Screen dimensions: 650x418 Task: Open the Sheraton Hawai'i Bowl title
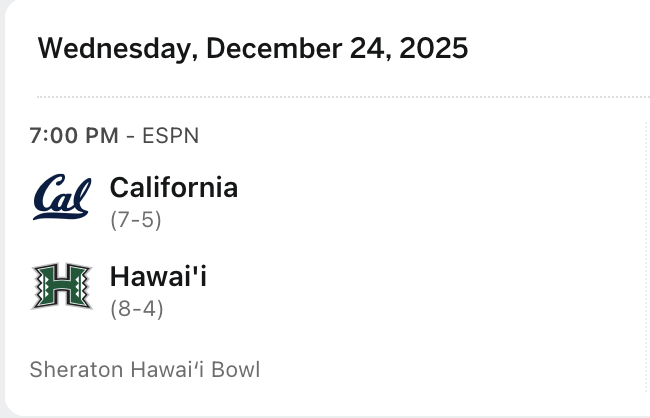144,369
